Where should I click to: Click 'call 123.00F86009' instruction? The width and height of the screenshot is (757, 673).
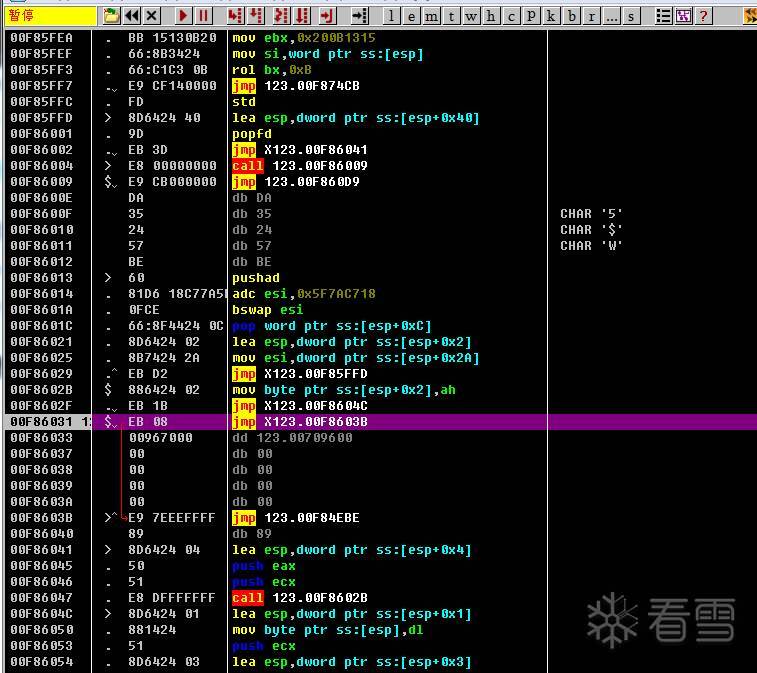(299, 166)
